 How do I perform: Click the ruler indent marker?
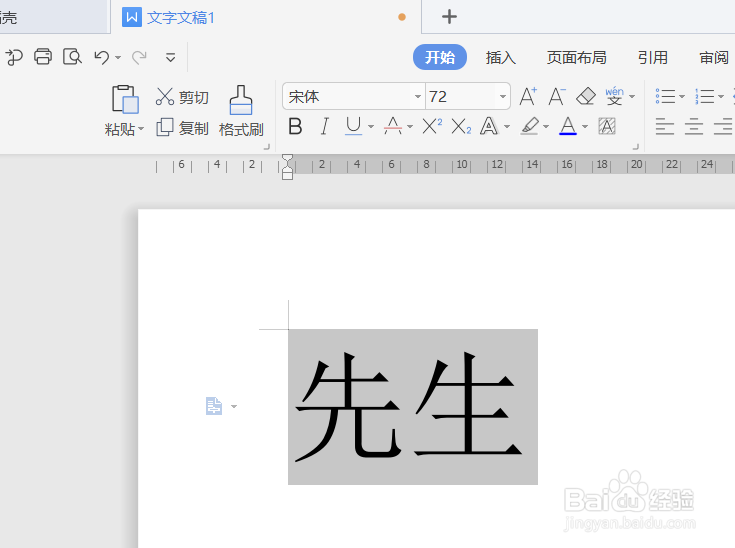287,167
